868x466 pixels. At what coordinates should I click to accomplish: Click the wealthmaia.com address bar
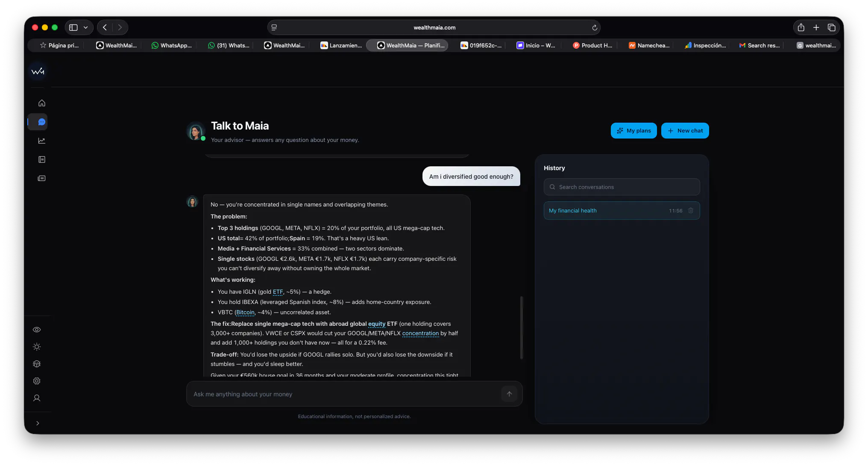click(x=434, y=27)
